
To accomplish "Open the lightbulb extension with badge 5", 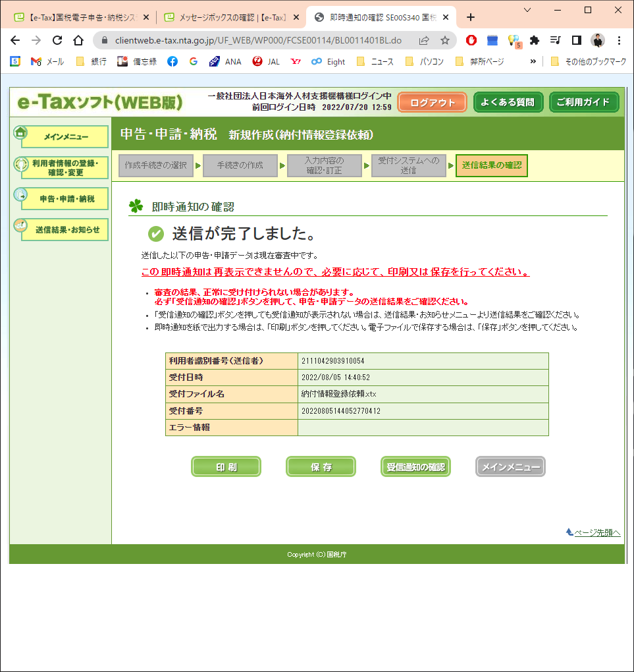I will [514, 41].
